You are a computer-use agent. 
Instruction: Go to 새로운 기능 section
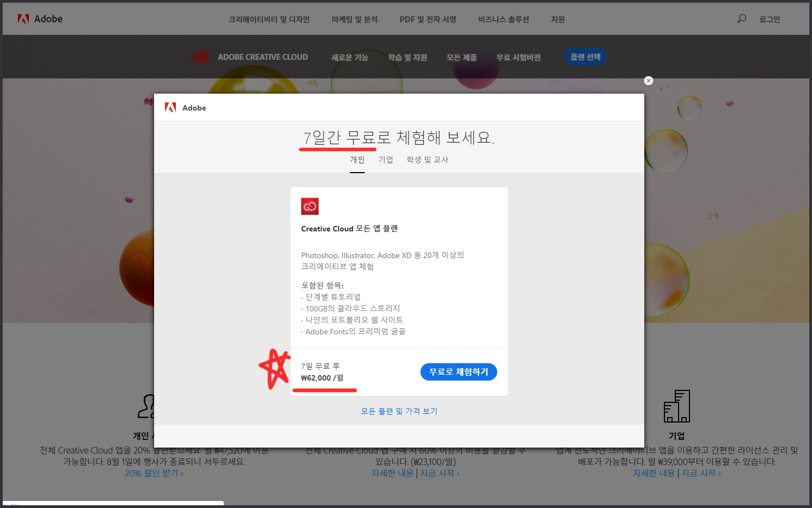[x=350, y=57]
